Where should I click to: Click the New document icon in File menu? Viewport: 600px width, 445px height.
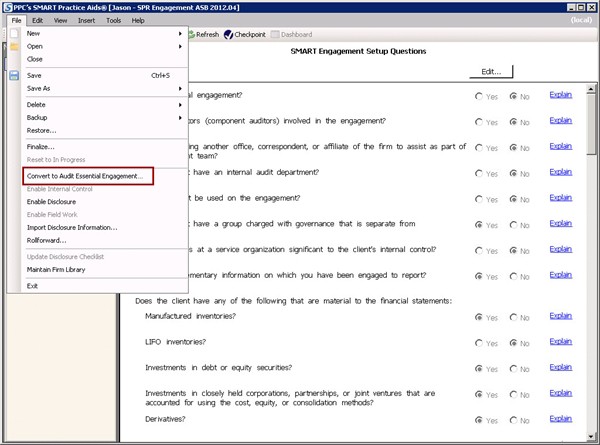(x=14, y=34)
